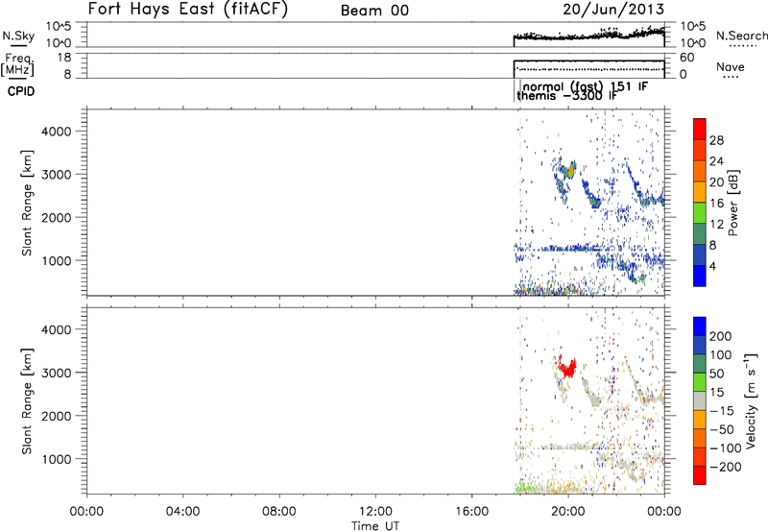Click the "Power [dB]" colorbar title

coord(732,203)
